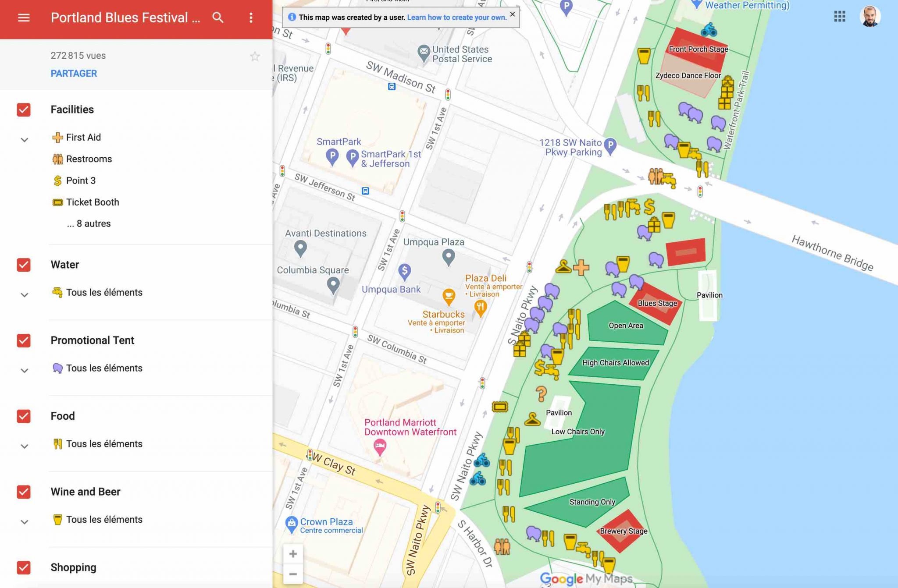Click the restrooms marker near Brewery Stage
898x588 pixels.
[502, 546]
